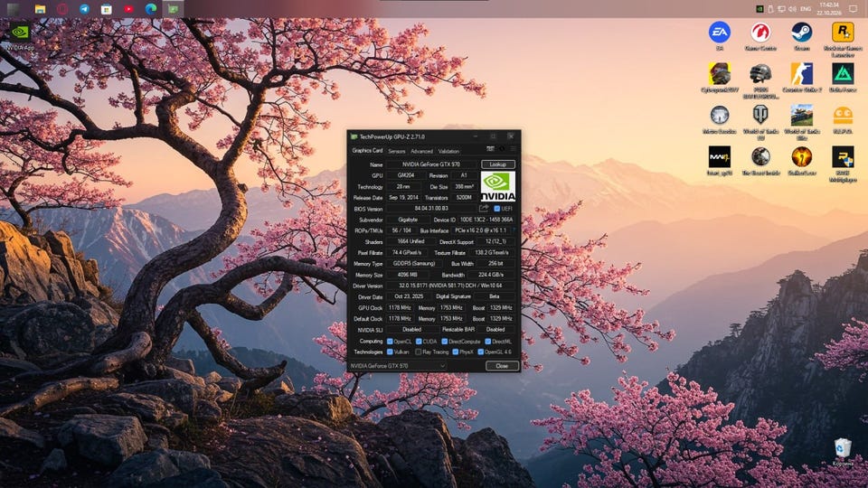Open the notification center icon
The image size is (868, 488).
[853, 9]
